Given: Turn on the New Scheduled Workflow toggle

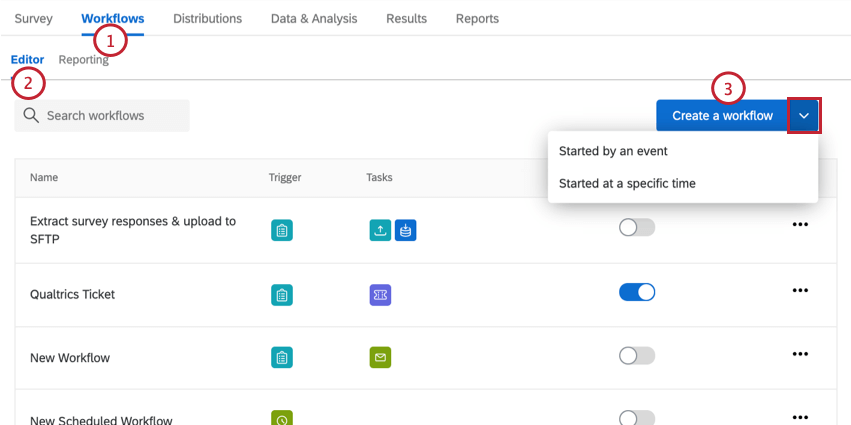Looking at the screenshot, I should 637,417.
